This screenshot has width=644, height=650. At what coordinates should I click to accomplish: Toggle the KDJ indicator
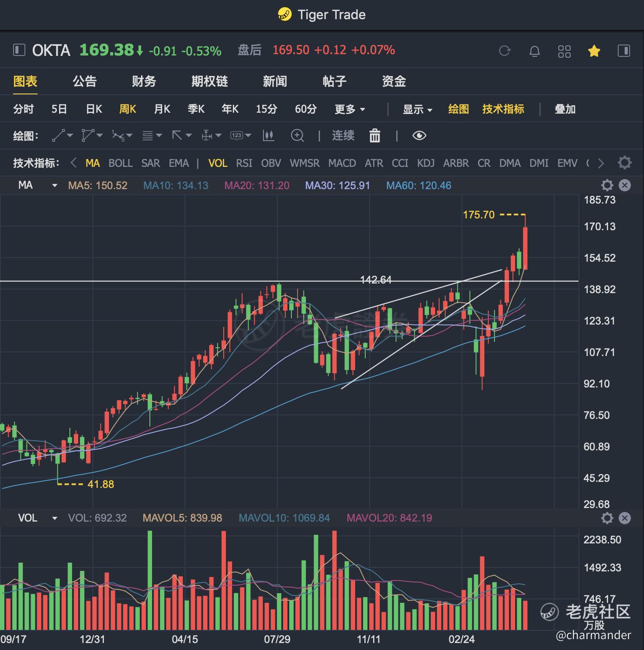point(426,163)
